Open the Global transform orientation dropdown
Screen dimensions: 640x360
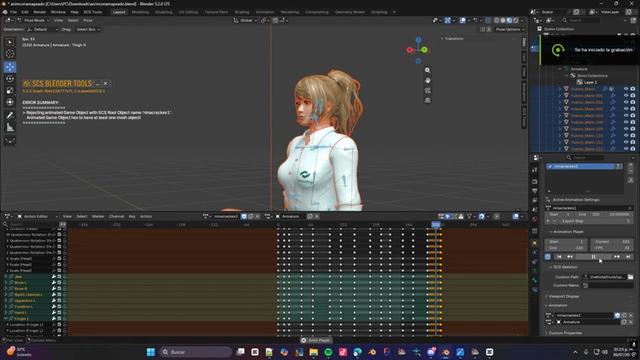click(x=245, y=20)
